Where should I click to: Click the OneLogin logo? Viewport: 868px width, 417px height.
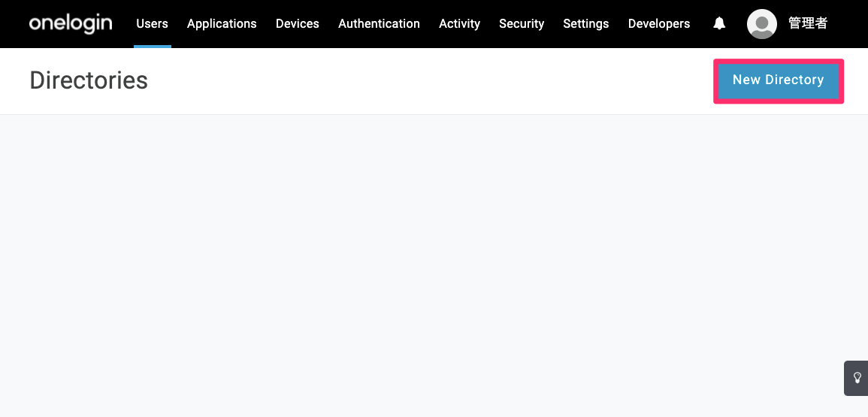click(71, 23)
